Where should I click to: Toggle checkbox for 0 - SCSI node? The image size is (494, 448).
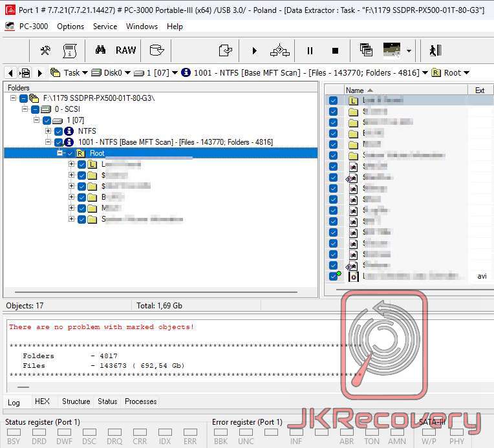pos(35,109)
